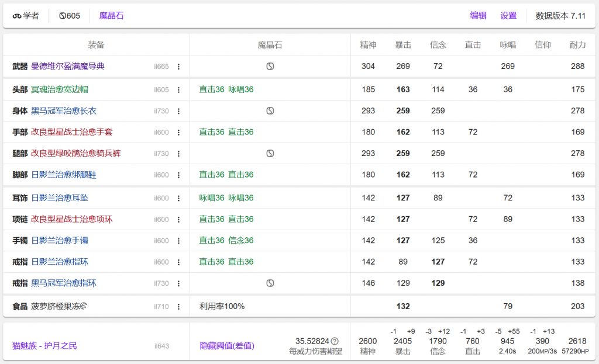Click the materia slot icon on 黑马冠军治疗指环
The image size is (599, 364).
269,283
